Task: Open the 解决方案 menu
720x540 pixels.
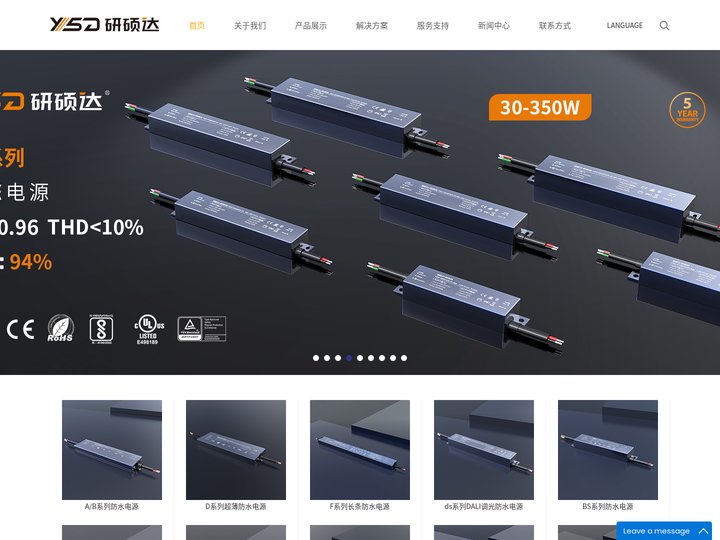Action: tap(372, 26)
